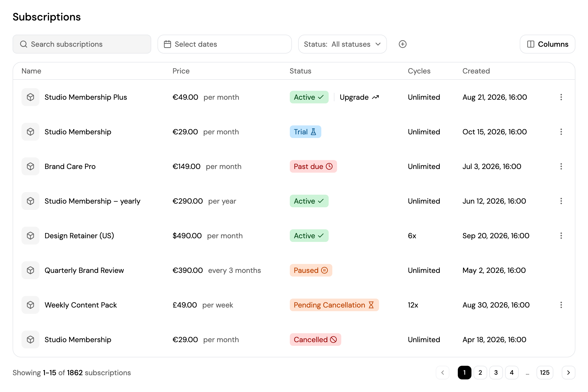Image resolution: width=588 pixels, height=392 pixels.
Task: Click the Apr 18, 2026, 16:00 date
Action: [494, 340]
